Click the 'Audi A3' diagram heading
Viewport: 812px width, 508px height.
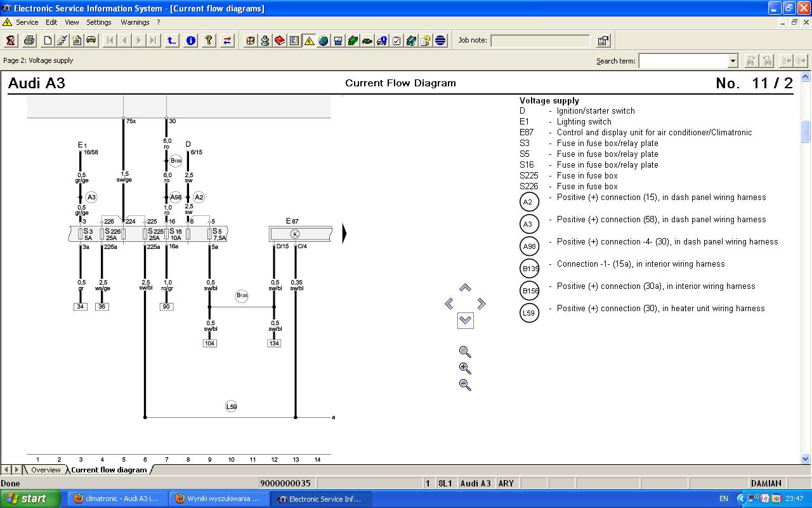pos(37,83)
